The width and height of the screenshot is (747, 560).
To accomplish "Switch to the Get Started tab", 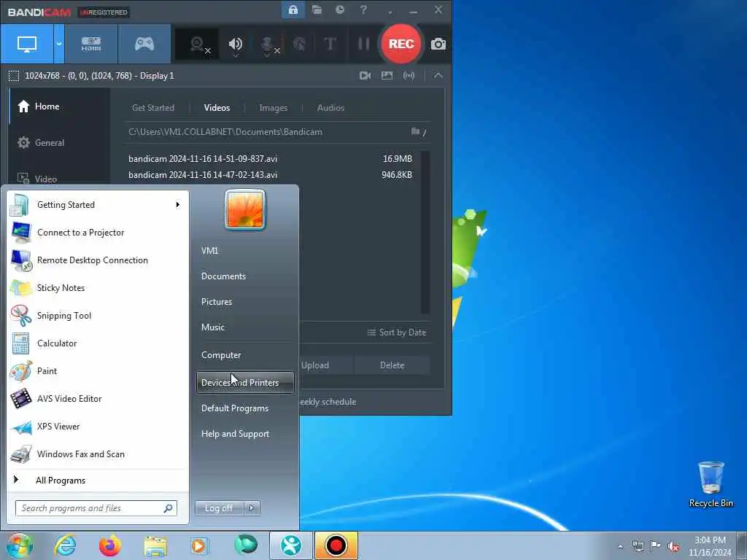I will (x=153, y=108).
